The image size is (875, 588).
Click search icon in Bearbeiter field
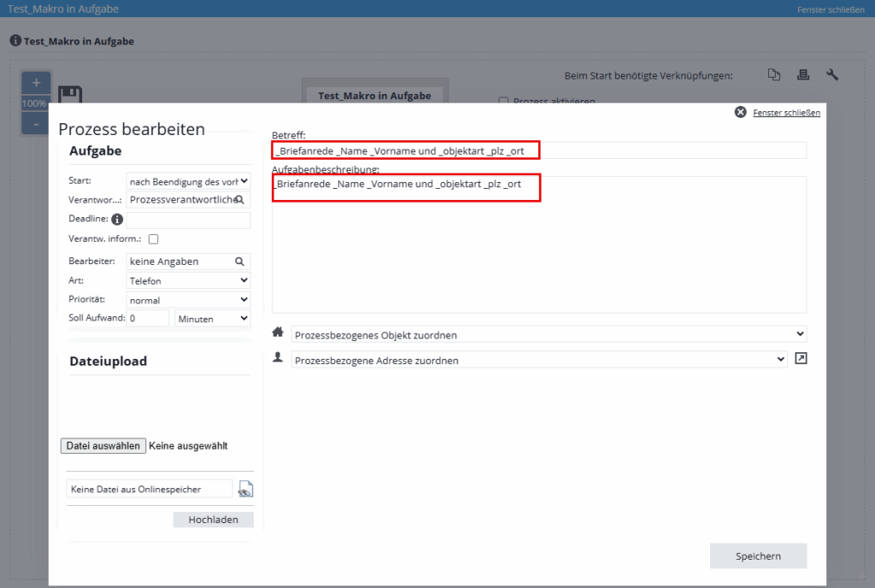click(239, 262)
